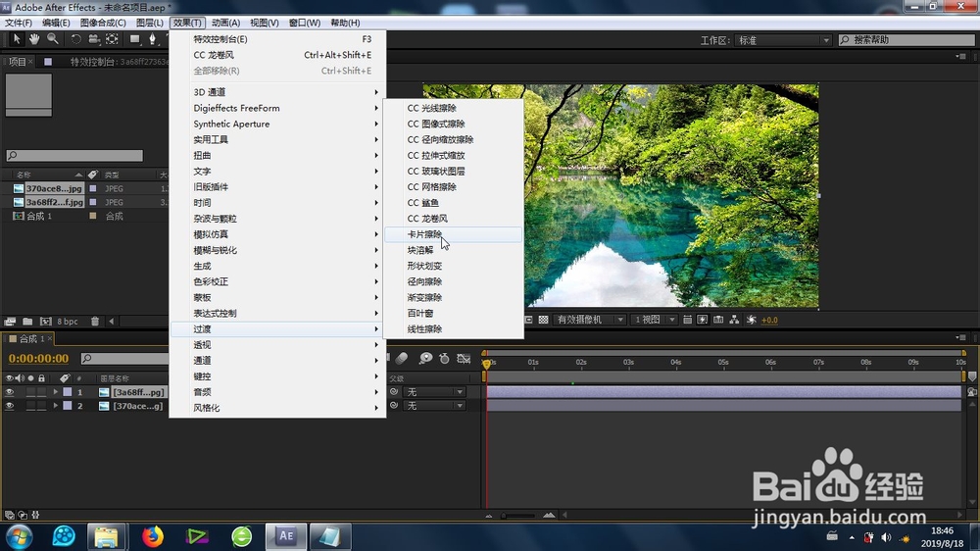Open brainstorm from timeline toolbar

click(425, 359)
